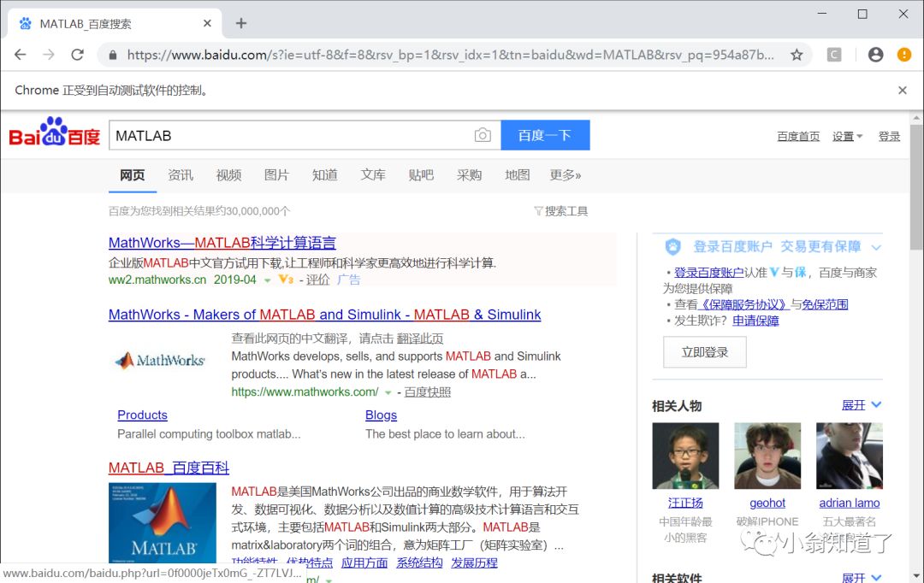Viewport: 924px width, 583px height.
Task: Open a new tab with plus button
Action: 241,24
